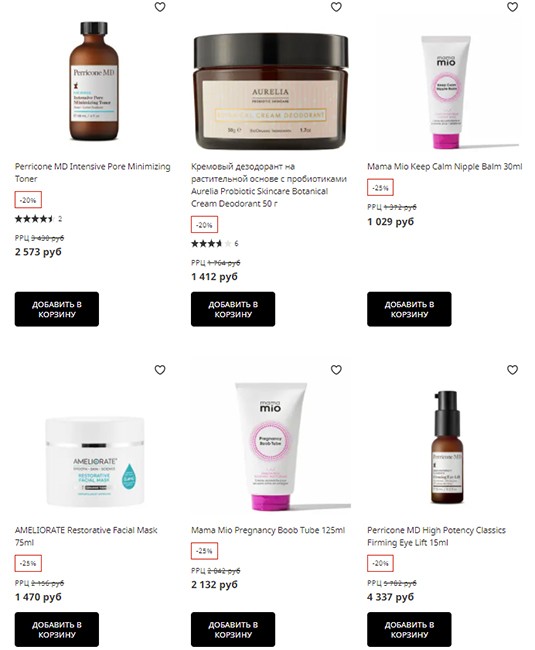This screenshot has width=535, height=650.
Task: Add AMELIORATE Facial Mask to cart
Action: point(57,629)
